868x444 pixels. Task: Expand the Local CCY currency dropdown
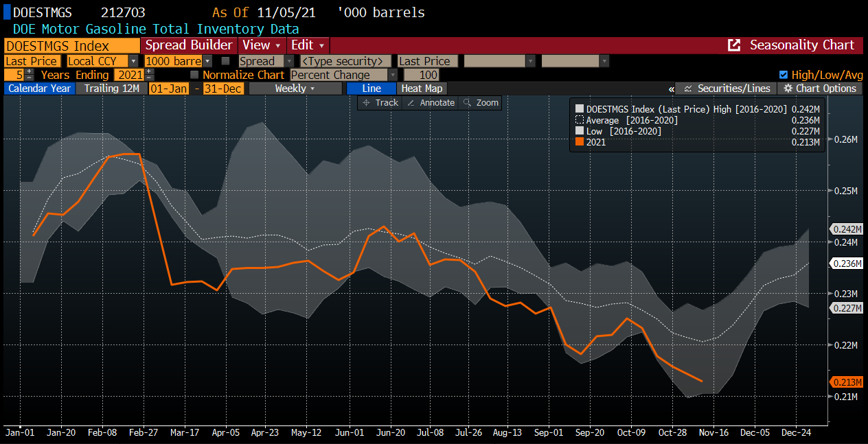(133, 61)
